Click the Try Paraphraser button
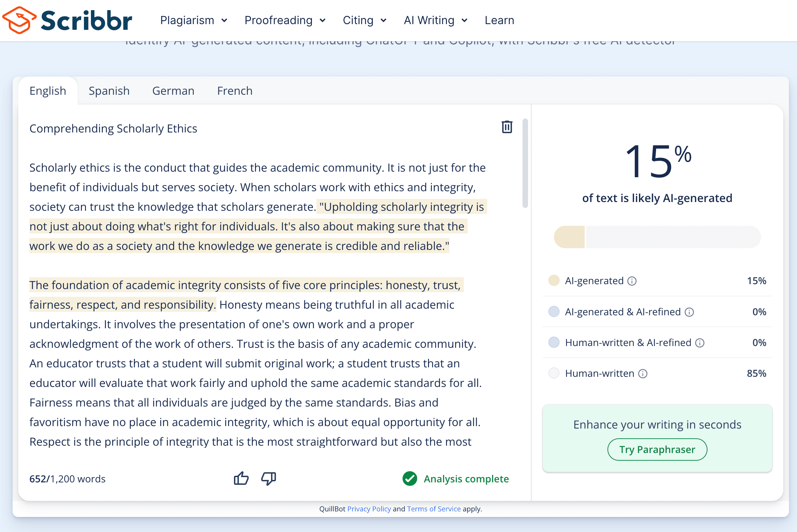This screenshot has width=797, height=532. tap(657, 450)
